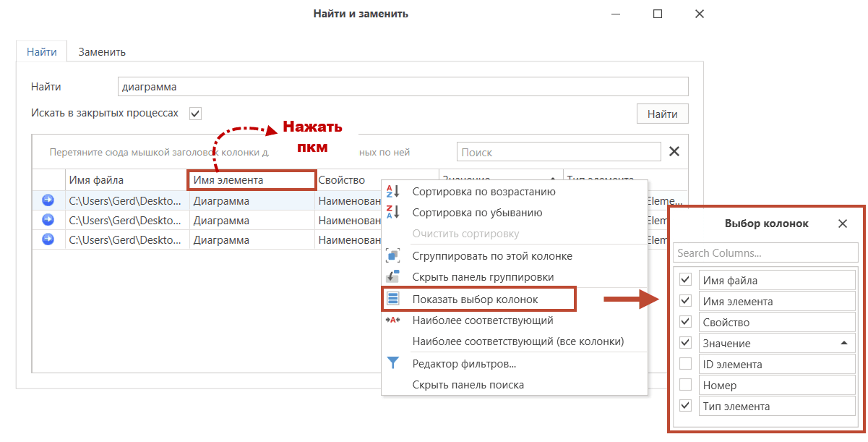This screenshot has width=868, height=442.
Task: Click sort arrow beside Значение in column chooser
Action: pyautogui.click(x=843, y=343)
